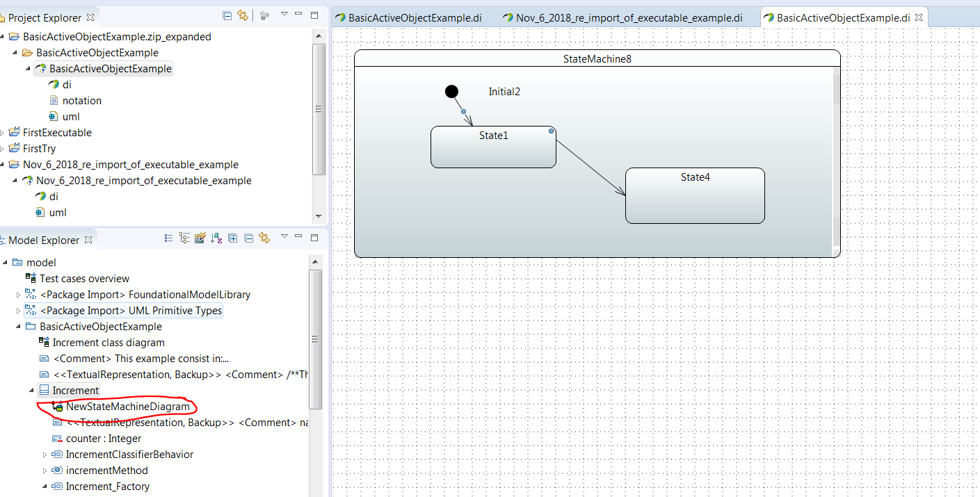Close the Model Explorer view tab
This screenshot has width=980, height=497.
[88, 240]
